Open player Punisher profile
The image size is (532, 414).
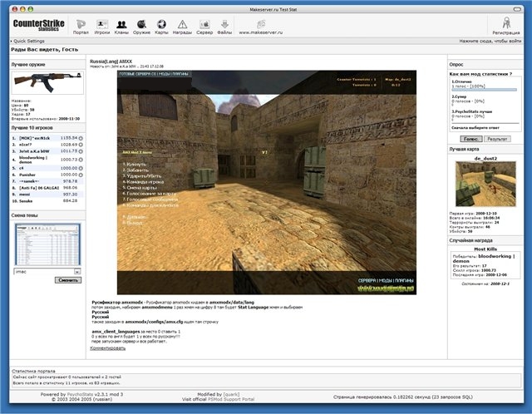pos(27,175)
